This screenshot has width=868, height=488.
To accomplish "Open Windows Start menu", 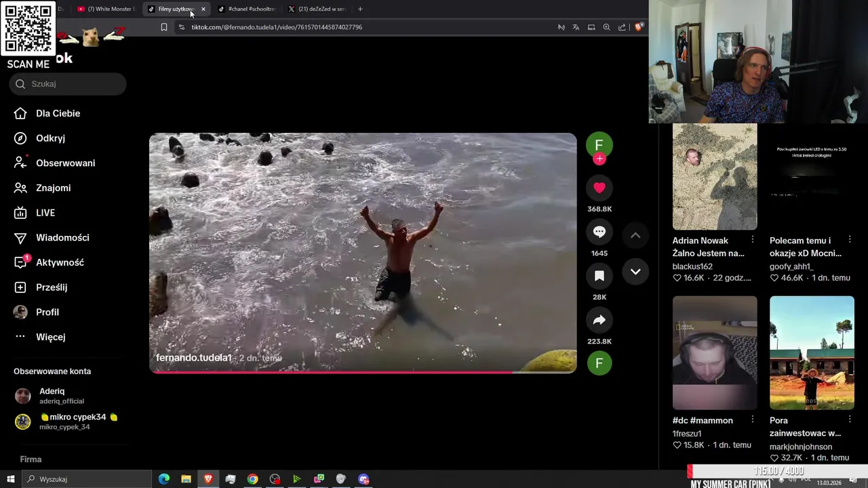I will point(10,479).
